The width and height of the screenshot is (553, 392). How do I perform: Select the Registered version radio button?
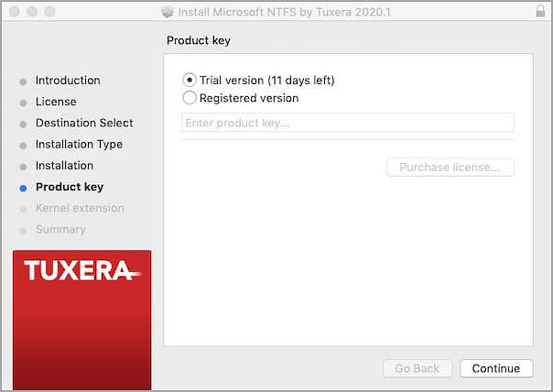(x=190, y=98)
